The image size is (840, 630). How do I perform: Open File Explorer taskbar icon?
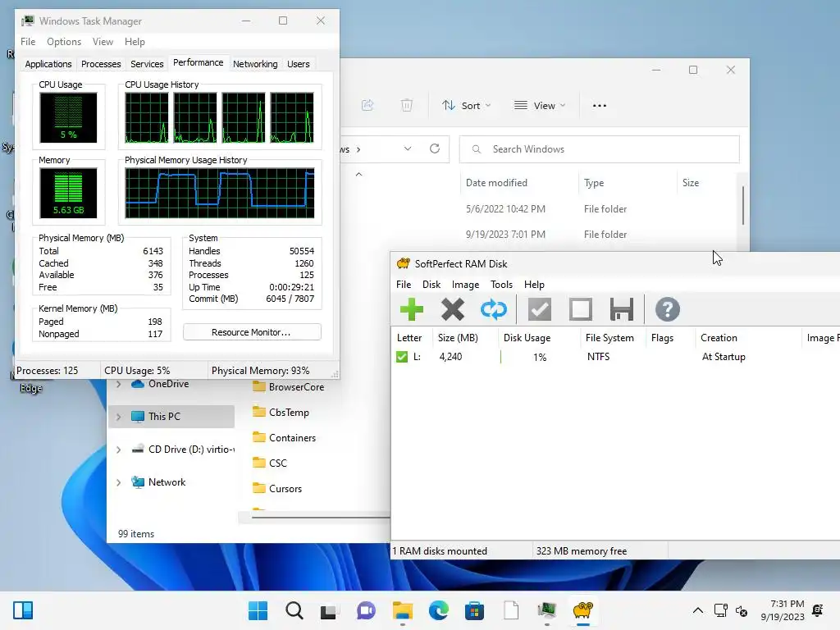pos(402,610)
